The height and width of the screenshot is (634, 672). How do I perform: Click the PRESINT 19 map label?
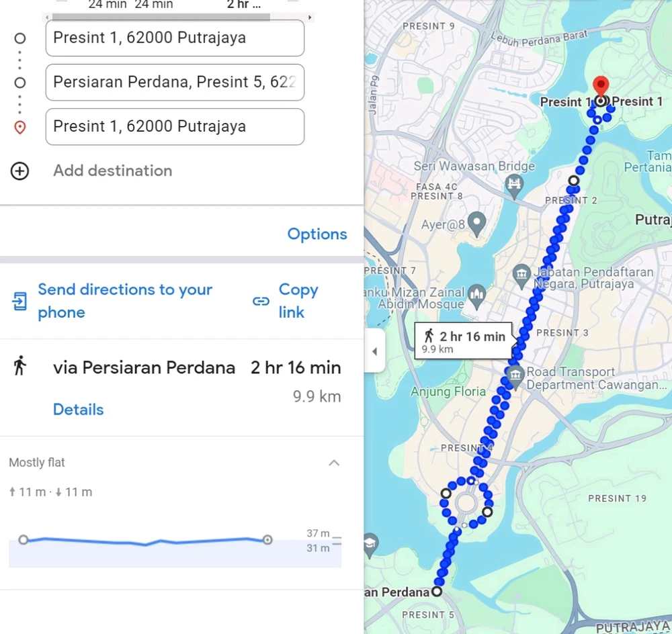point(617,498)
